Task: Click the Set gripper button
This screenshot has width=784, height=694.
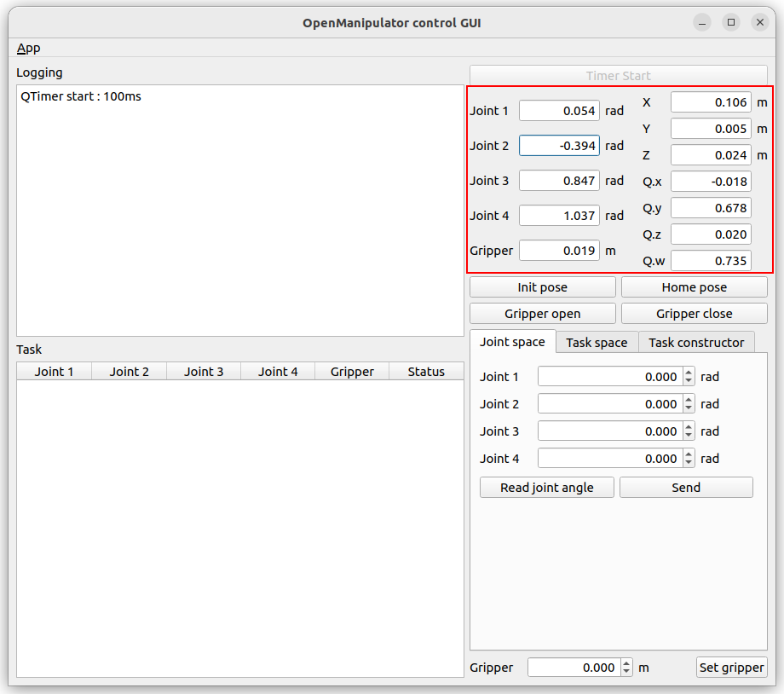Action: [731, 668]
